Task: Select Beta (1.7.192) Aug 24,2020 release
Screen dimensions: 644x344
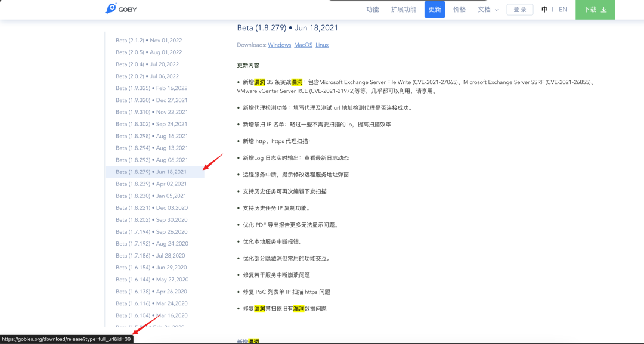Action: pyautogui.click(x=152, y=243)
